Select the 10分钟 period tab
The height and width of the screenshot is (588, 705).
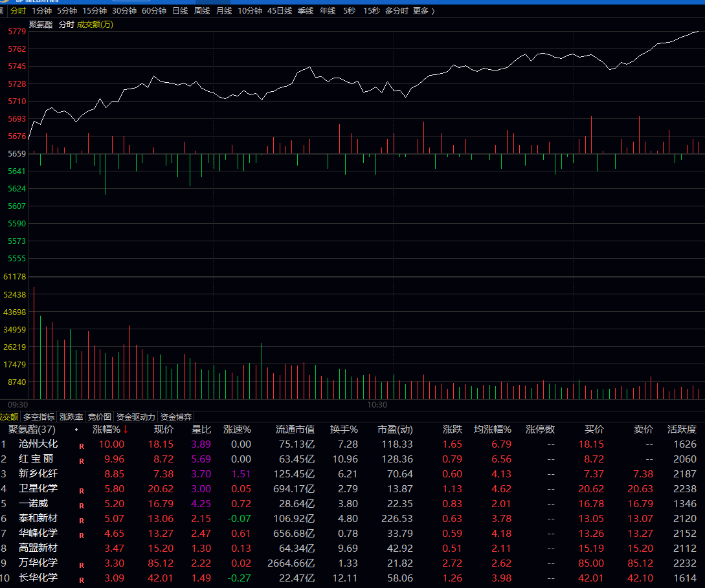tap(249, 11)
